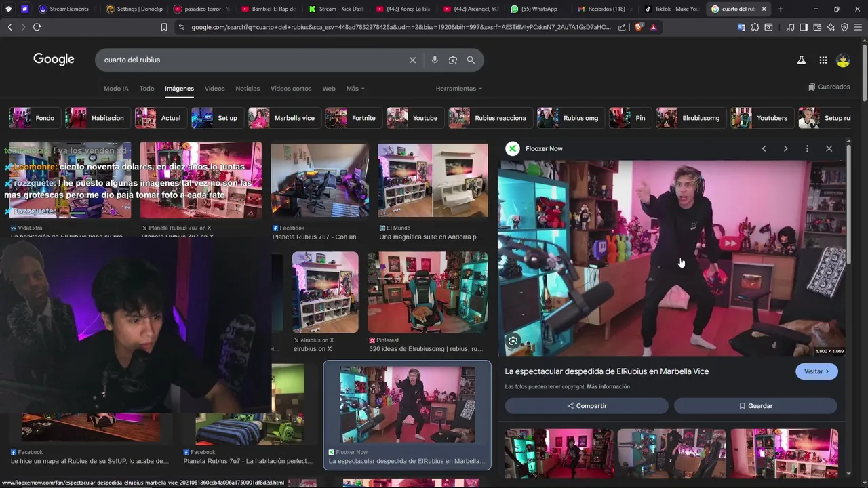Open Pinterest 320 ideas thumbnail

tap(427, 292)
